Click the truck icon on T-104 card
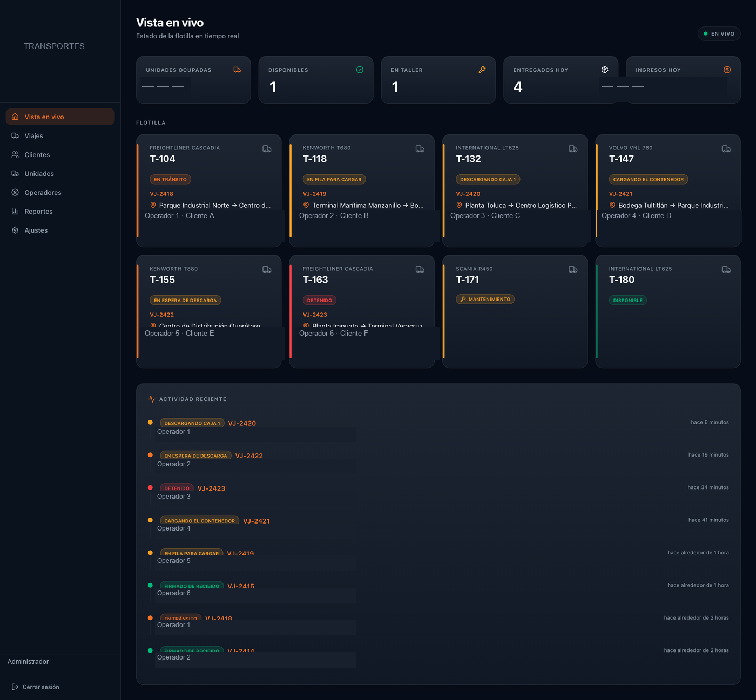 pyautogui.click(x=267, y=148)
